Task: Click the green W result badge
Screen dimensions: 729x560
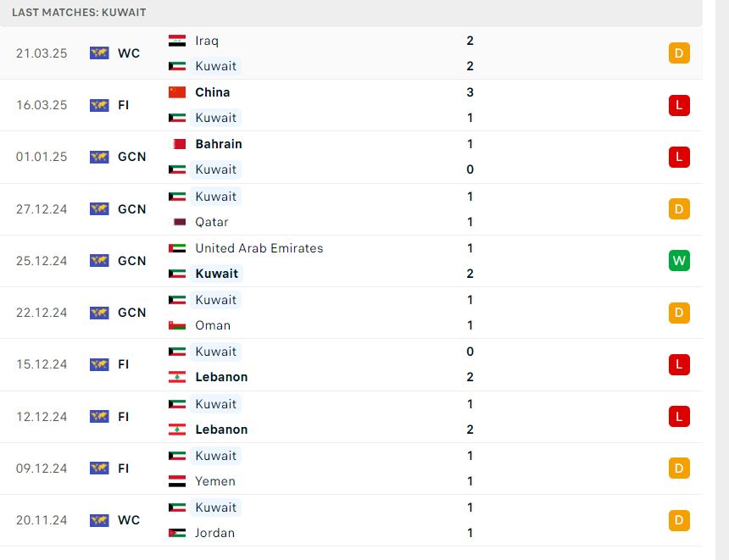Action: tap(679, 261)
